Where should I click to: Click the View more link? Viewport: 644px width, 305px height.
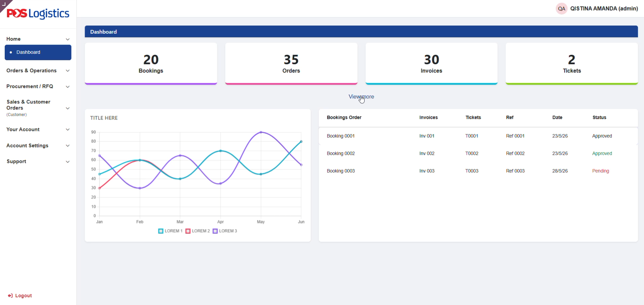[x=361, y=97]
